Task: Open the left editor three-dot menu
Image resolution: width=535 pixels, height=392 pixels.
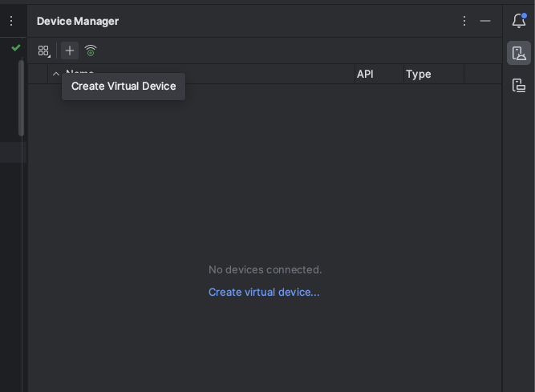Action: coord(11,21)
